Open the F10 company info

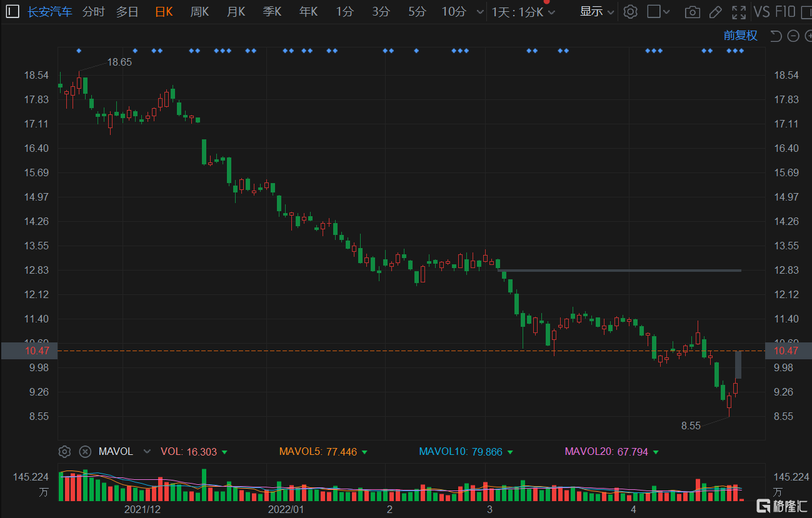(785, 11)
